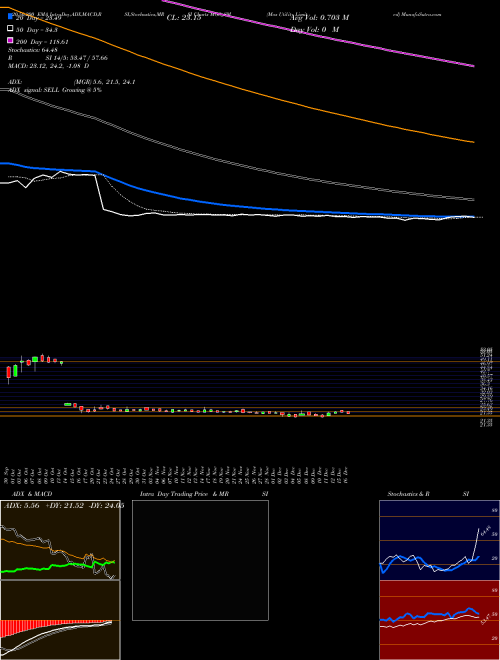Select the '50 Day = 34.3' label
This screenshot has width=500, height=660.
[37, 30]
